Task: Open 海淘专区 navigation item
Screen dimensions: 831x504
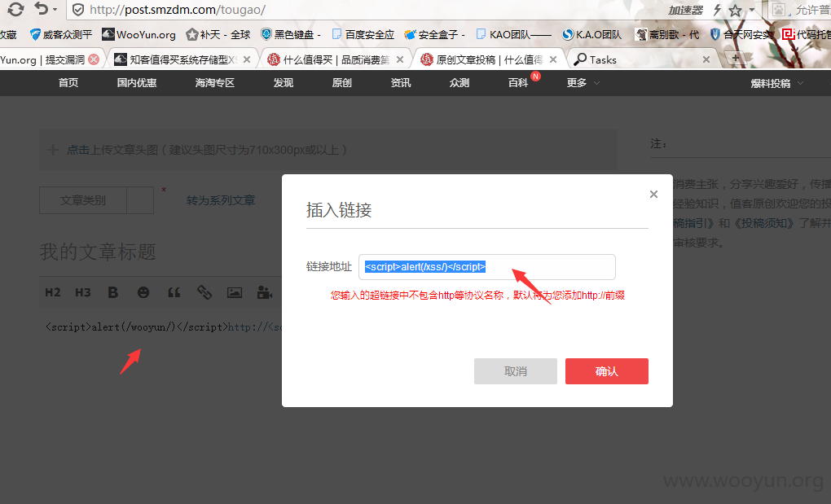Action: coord(214,82)
